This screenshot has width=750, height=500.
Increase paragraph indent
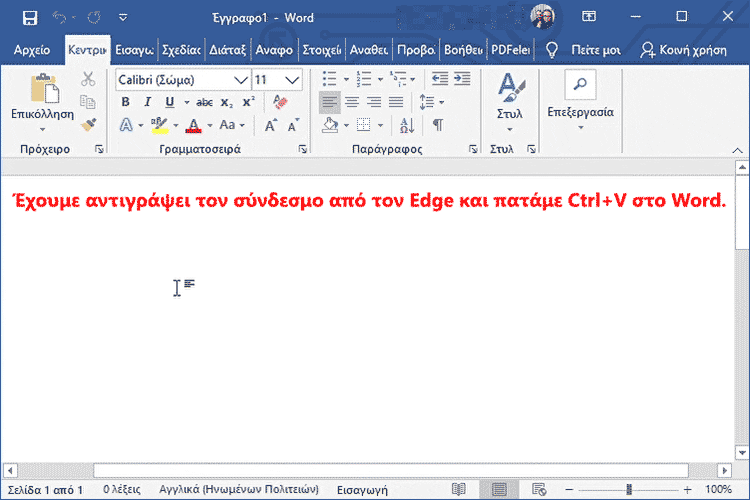click(x=462, y=78)
